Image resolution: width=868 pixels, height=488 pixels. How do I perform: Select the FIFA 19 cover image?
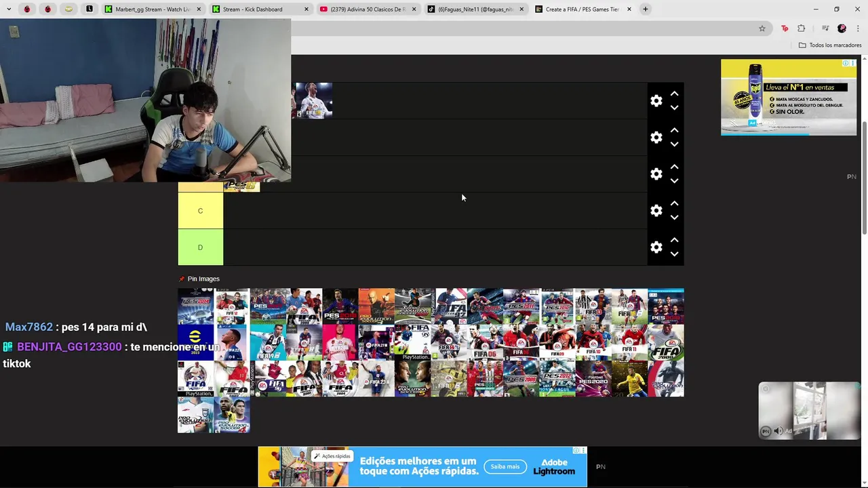268,342
